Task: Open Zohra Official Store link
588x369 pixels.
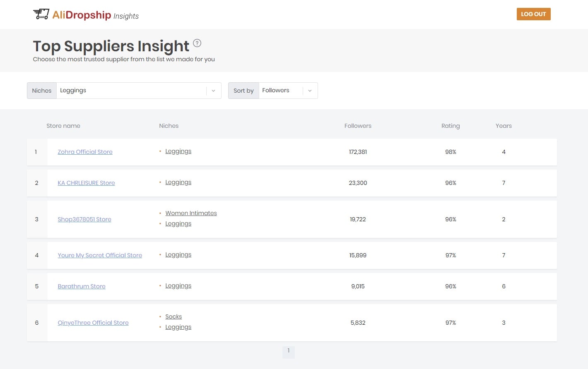Action: tap(85, 152)
